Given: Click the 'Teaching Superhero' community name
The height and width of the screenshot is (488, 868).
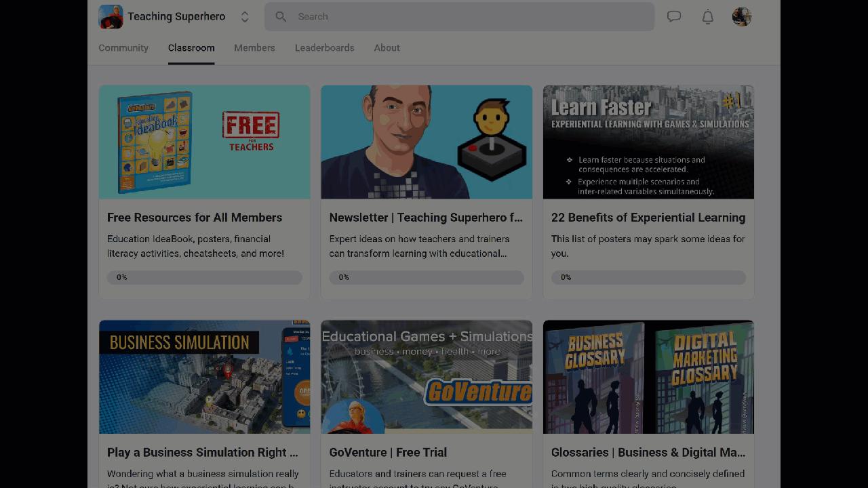Looking at the screenshot, I should (x=176, y=17).
